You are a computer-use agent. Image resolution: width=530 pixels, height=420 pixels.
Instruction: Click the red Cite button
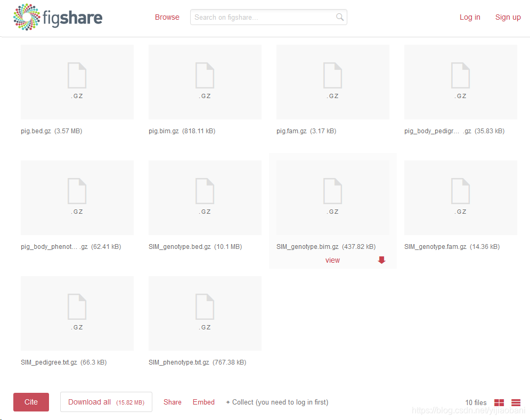31,402
